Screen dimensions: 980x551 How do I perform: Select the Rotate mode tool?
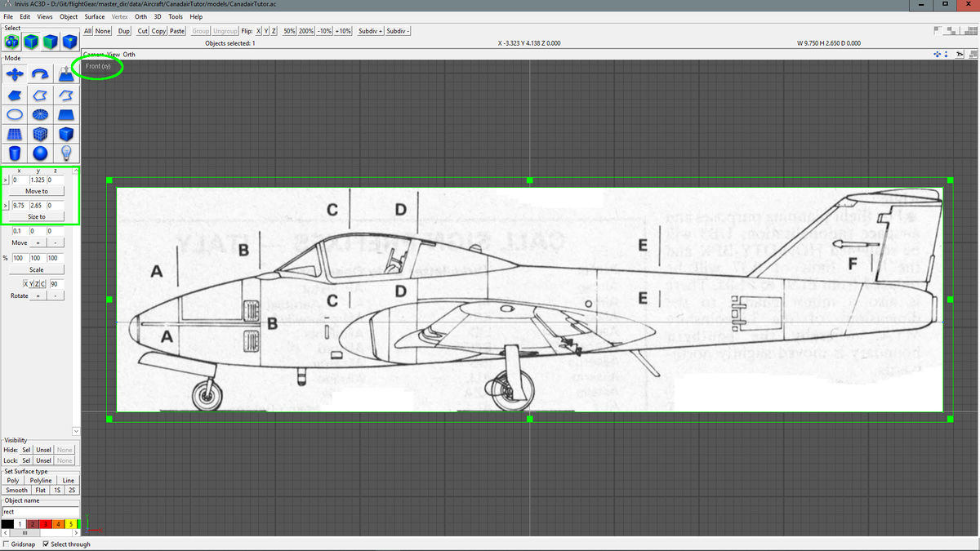coord(38,75)
